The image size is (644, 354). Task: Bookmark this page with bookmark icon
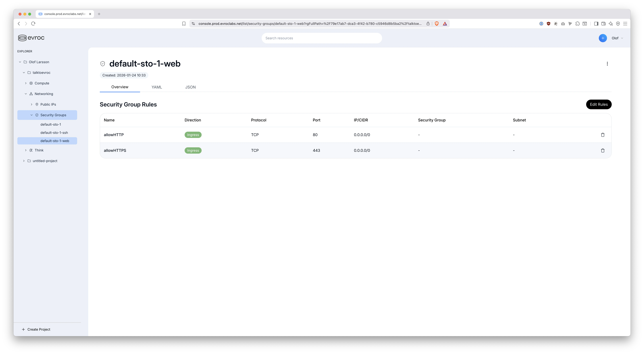(184, 24)
